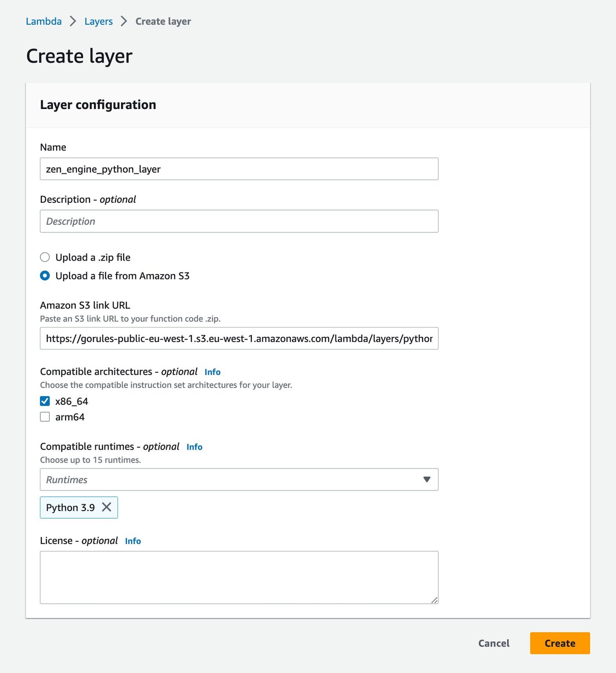The width and height of the screenshot is (616, 673).
Task: Go to Lambda breadcrumb link
Action: point(43,21)
